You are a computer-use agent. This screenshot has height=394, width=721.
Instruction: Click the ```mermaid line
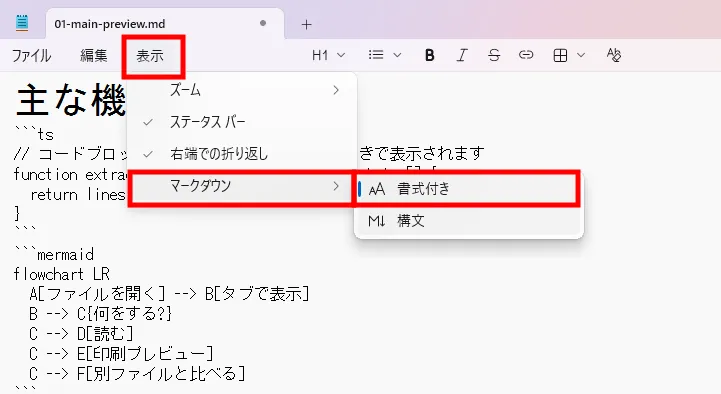54,254
